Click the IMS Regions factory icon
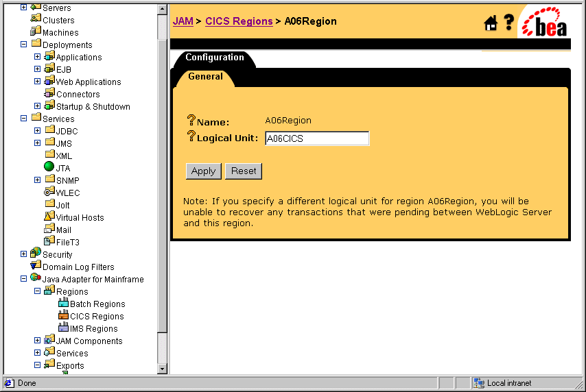586x392 pixels. pos(64,327)
